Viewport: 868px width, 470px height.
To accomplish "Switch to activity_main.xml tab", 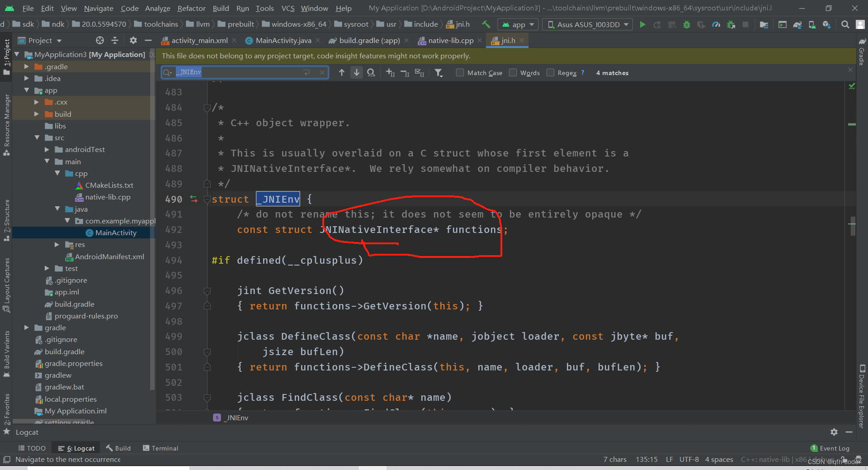I will click(x=199, y=40).
